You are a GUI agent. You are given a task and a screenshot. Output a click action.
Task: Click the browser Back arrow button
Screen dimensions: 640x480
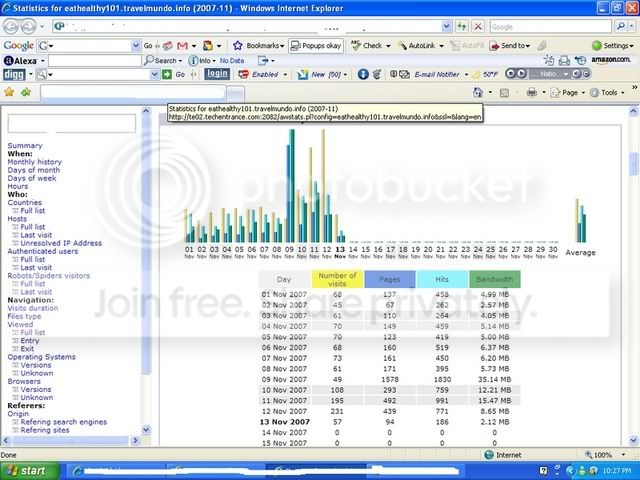point(11,27)
